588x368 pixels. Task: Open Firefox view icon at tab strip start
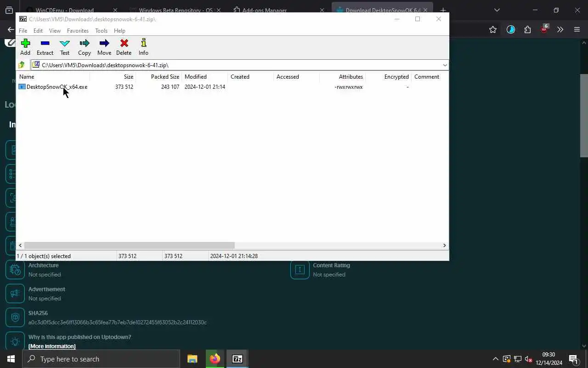click(9, 10)
